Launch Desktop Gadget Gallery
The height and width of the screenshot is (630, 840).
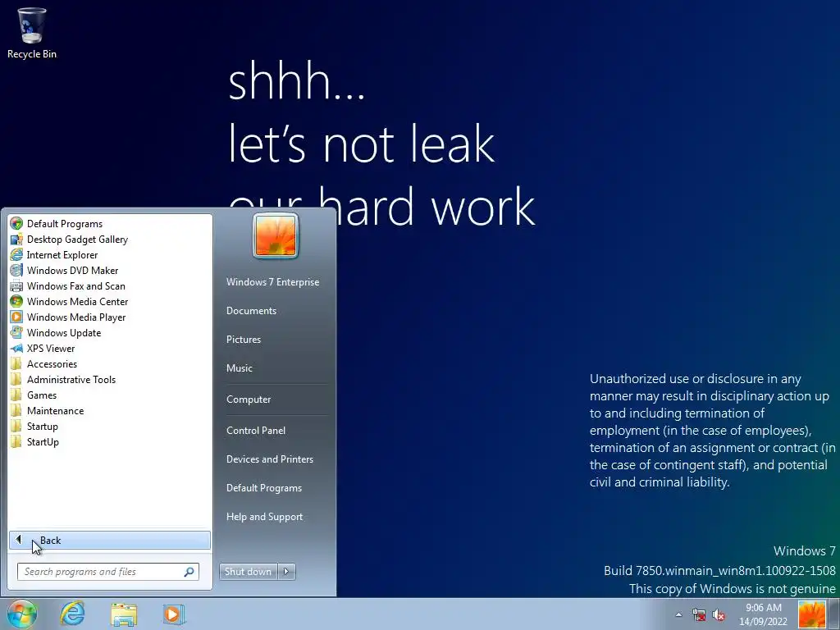point(110,240)
